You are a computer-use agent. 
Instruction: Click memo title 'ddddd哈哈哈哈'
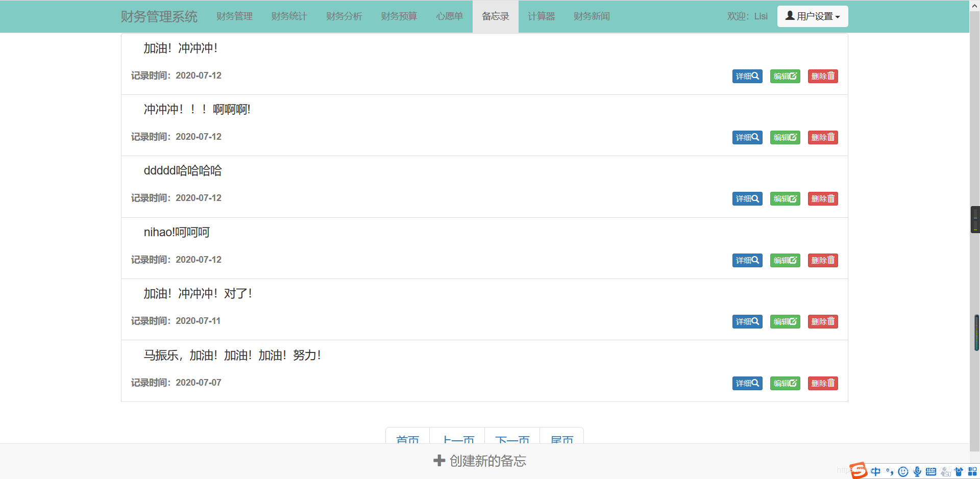tap(183, 170)
